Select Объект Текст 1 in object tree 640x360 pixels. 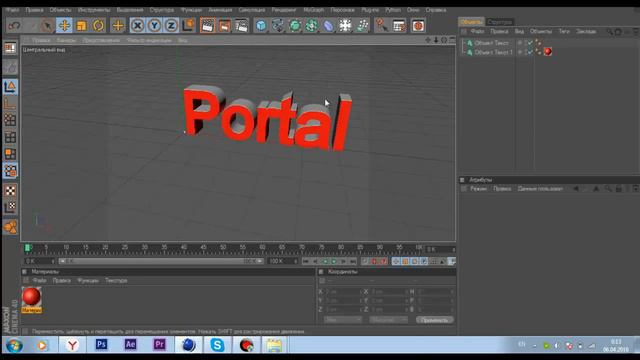click(493, 52)
